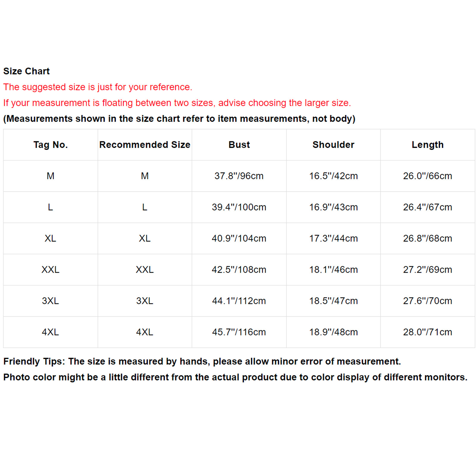Select 3XL in the Recommended Size column
The height and width of the screenshot is (476, 476).
click(145, 301)
